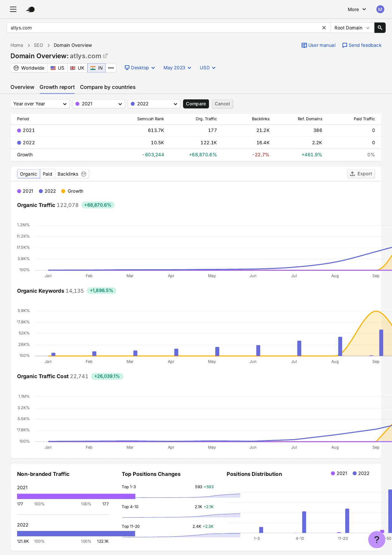Image resolution: width=392 pixels, height=555 pixels.
Task: Expand the 2021 period selector
Action: (x=99, y=104)
